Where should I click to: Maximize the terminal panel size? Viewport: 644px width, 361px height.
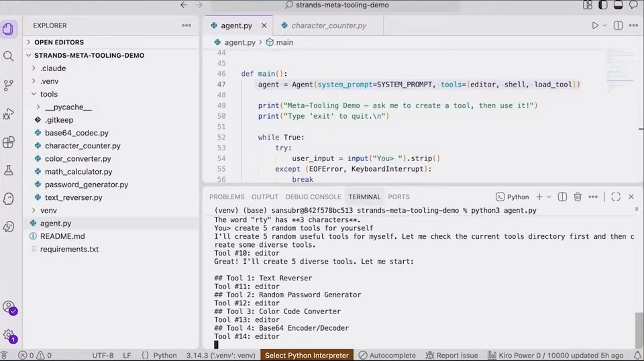(x=616, y=197)
